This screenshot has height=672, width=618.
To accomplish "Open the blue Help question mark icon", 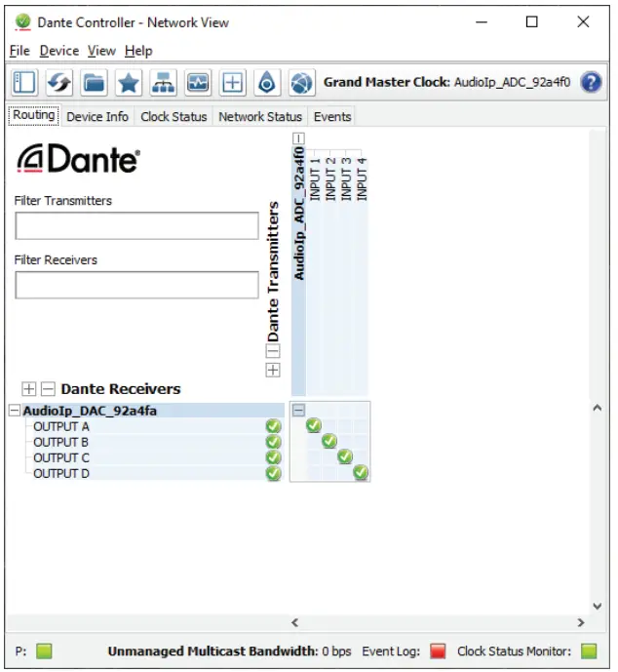I will (591, 82).
